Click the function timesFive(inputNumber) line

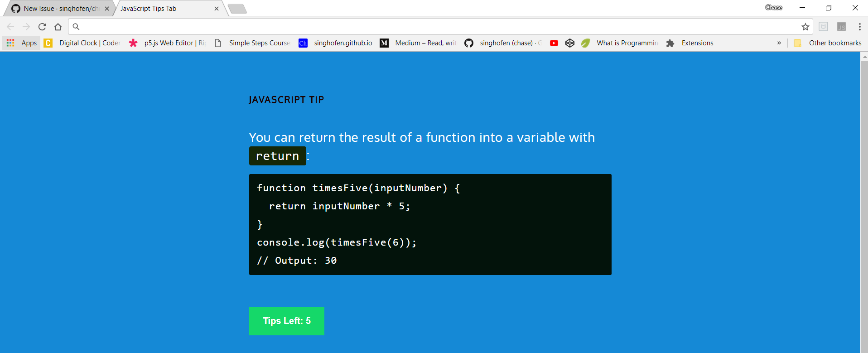point(358,188)
